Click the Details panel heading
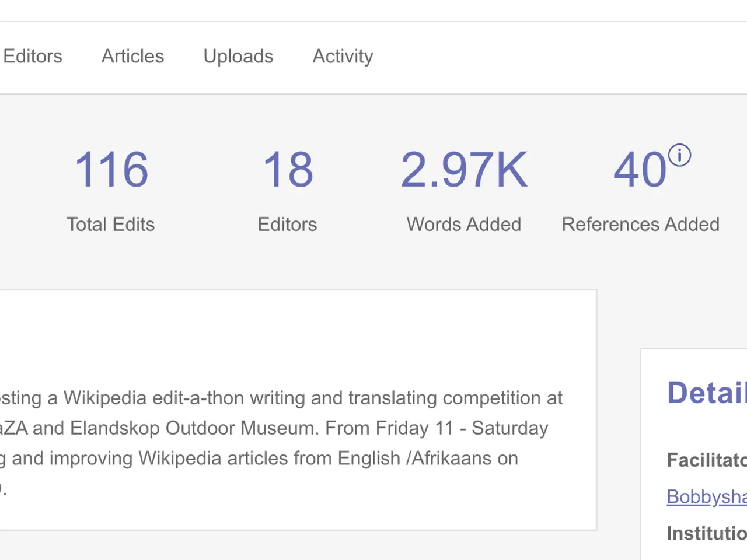The width and height of the screenshot is (747, 560). tap(707, 393)
